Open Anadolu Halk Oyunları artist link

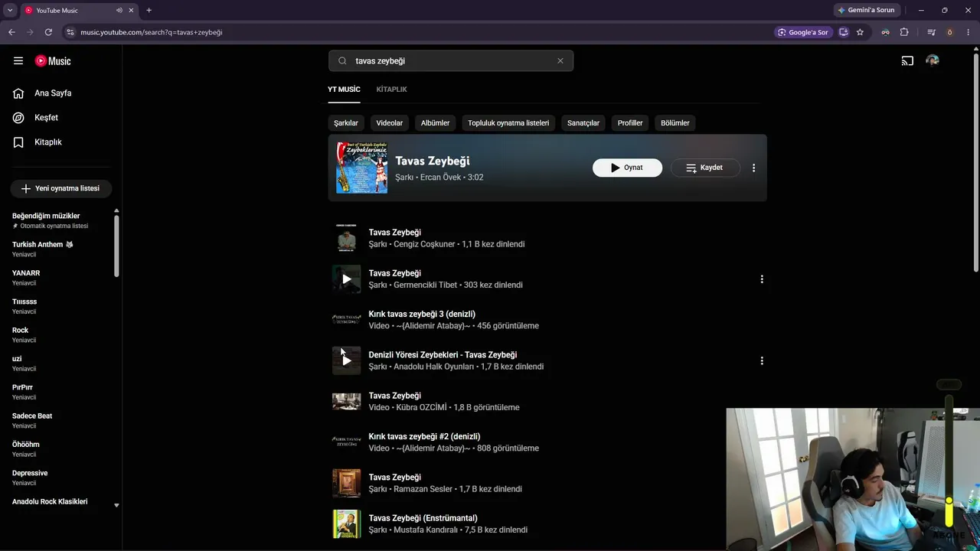click(434, 367)
